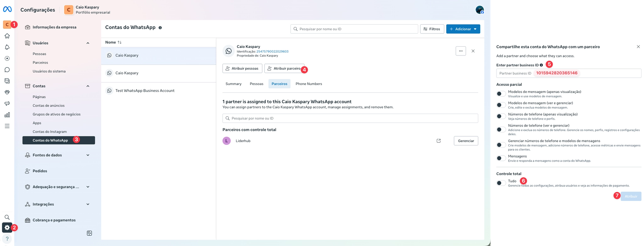
Task: Open the Caio Kaspary portfolio selector at the top
Action: point(87,10)
